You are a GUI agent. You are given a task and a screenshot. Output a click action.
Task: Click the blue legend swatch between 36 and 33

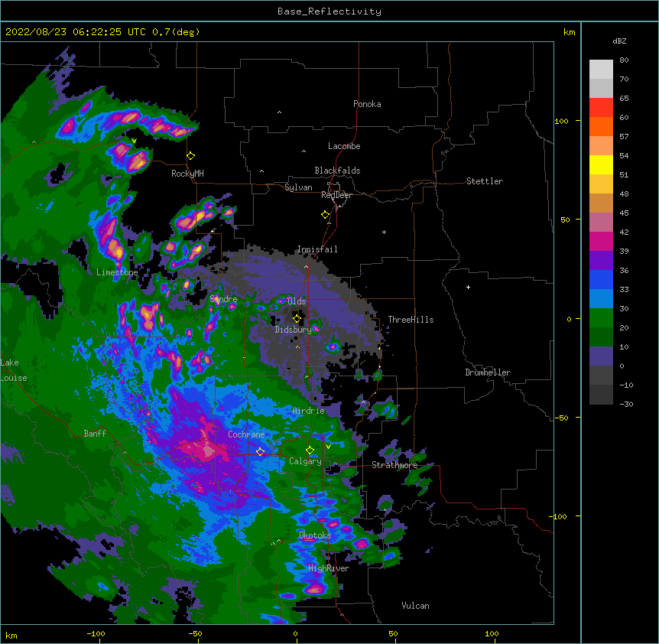coord(601,279)
